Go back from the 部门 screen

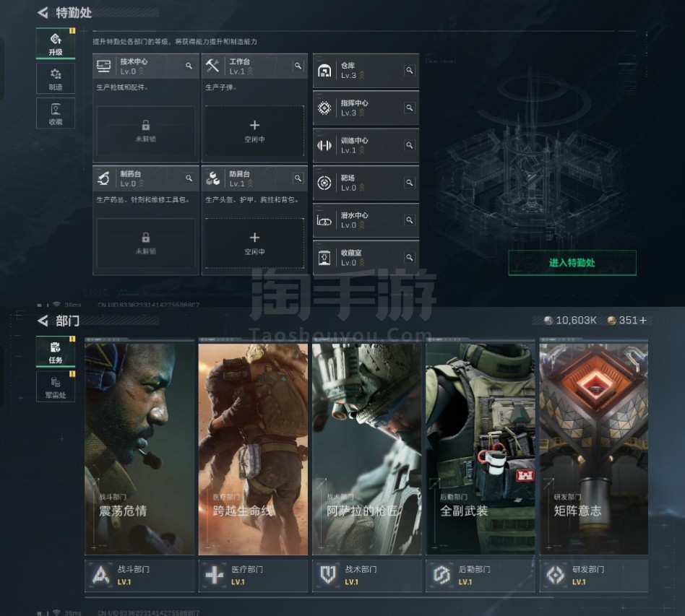point(43,321)
